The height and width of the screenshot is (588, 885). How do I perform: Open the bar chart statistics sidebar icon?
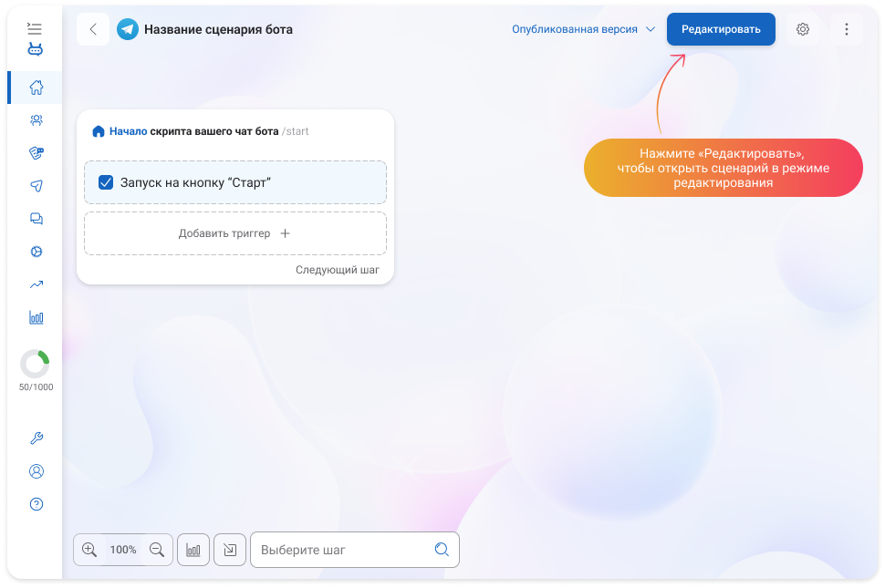(36, 317)
